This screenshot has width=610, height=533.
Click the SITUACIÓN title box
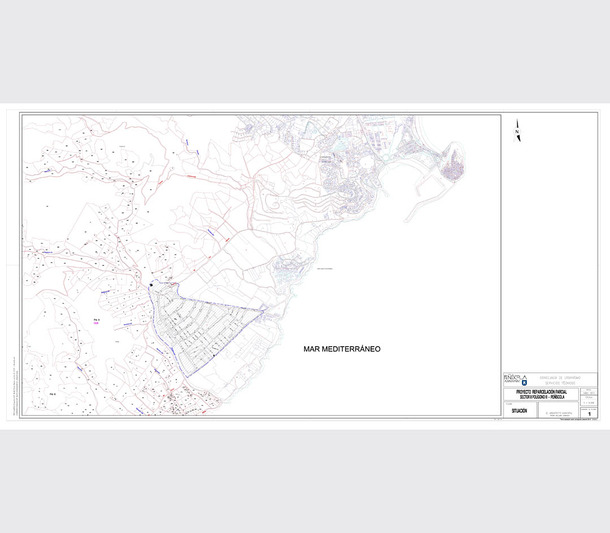click(519, 411)
